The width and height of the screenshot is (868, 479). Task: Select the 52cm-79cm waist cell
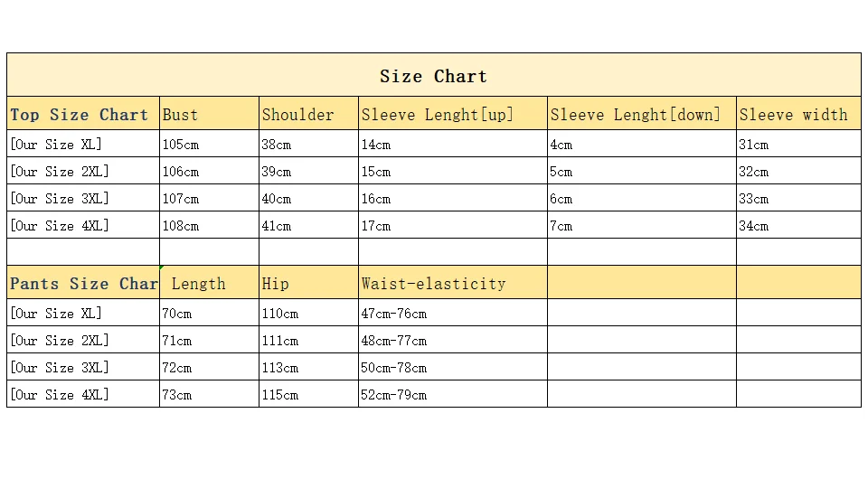click(x=452, y=395)
